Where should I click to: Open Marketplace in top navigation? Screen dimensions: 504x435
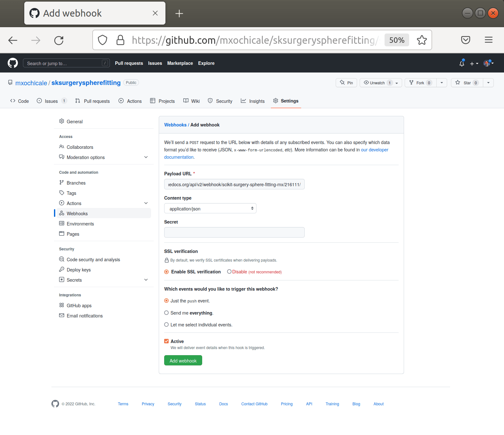(180, 63)
